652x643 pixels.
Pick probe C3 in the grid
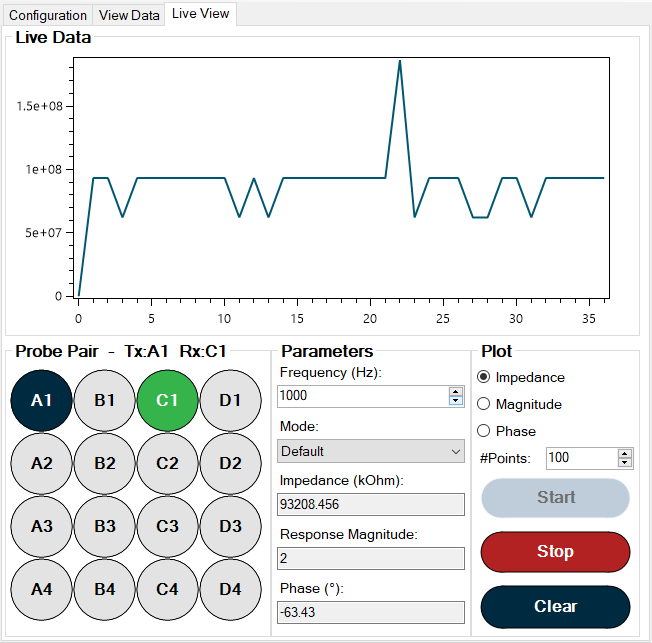tap(167, 526)
